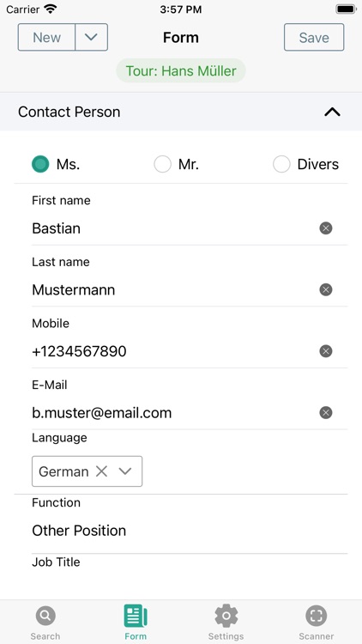The width and height of the screenshot is (362, 644).
Task: Open the Language dropdown chevron
Action: pyautogui.click(x=124, y=471)
